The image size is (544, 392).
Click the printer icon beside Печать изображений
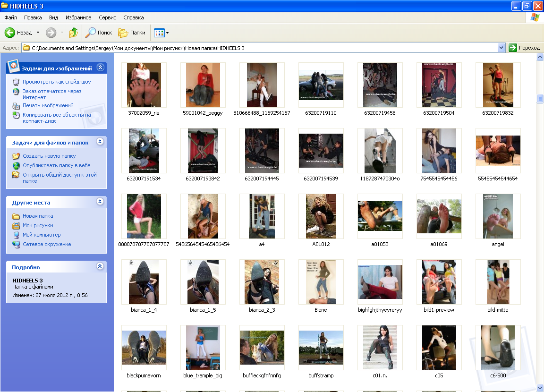[x=16, y=106]
